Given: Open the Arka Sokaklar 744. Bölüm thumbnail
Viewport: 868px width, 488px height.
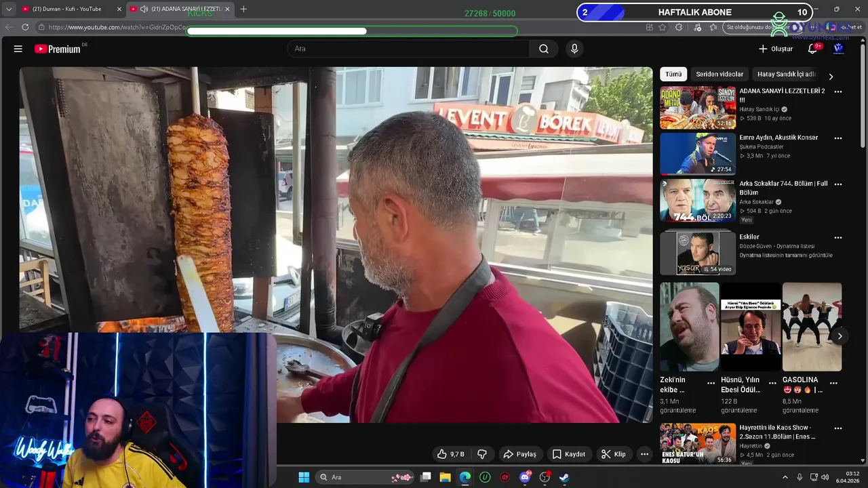Looking at the screenshot, I should point(698,201).
